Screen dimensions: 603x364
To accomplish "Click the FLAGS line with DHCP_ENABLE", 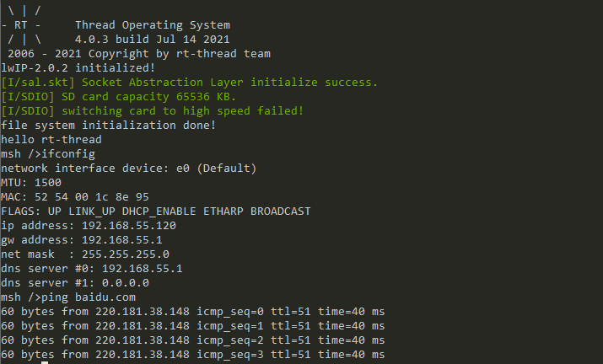I will coord(156,211).
